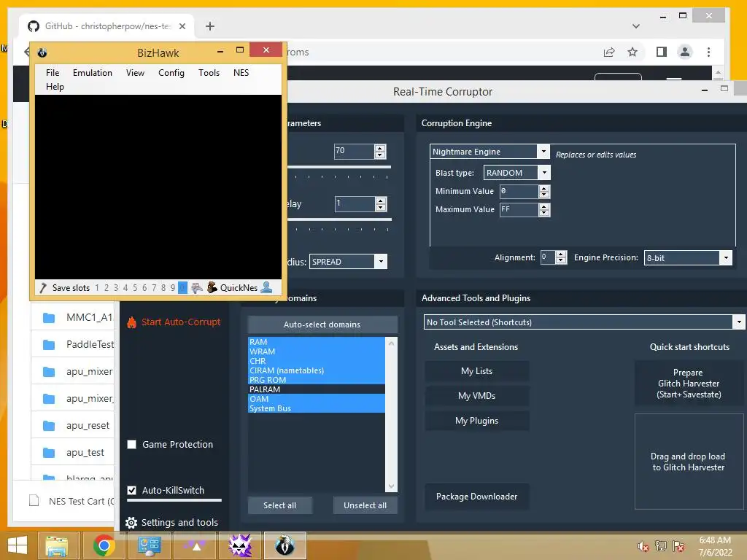The height and width of the screenshot is (560, 747).
Task: Bookmark this page with the star icon
Action: pyautogui.click(x=632, y=52)
